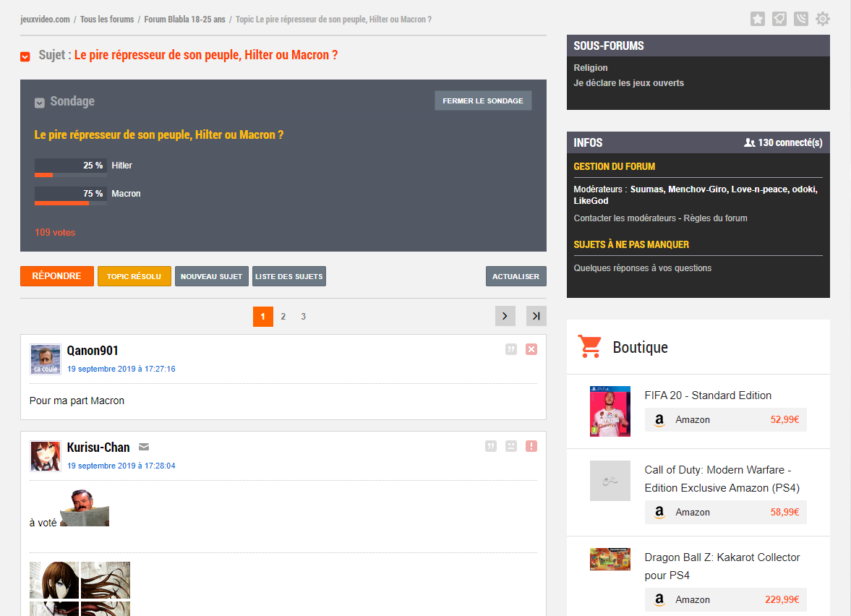Toggle the red arrow beside Sujet
Screen dimensions: 851x616
(x=25, y=56)
